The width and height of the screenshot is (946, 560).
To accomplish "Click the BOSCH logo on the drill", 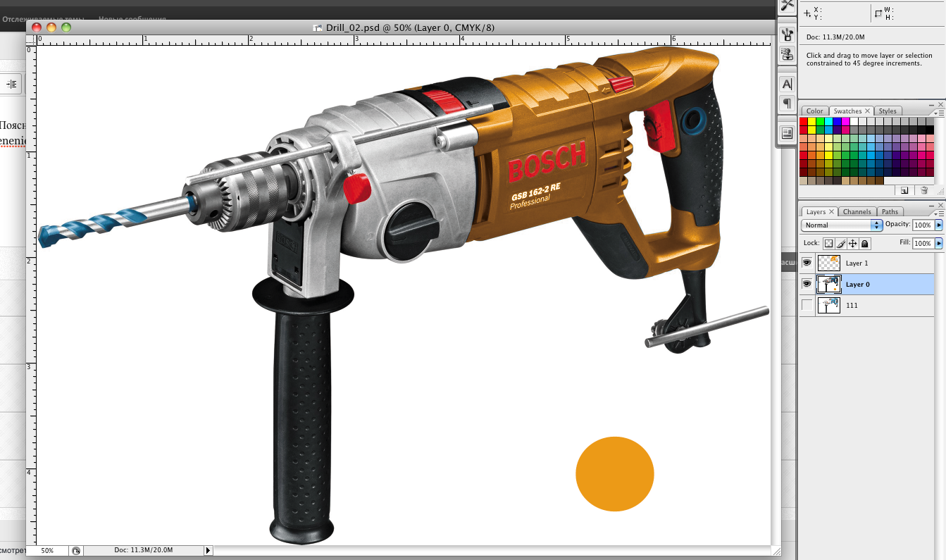I will point(547,162).
